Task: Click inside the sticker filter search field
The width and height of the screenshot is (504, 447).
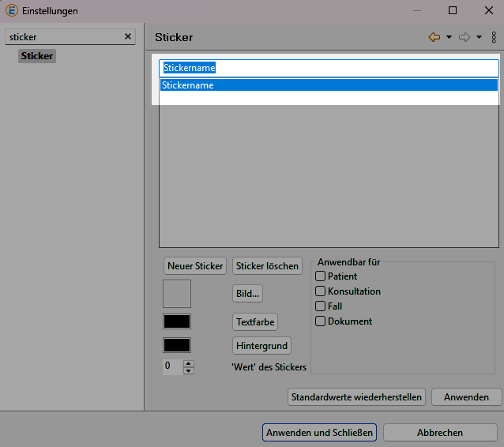Action: point(63,37)
